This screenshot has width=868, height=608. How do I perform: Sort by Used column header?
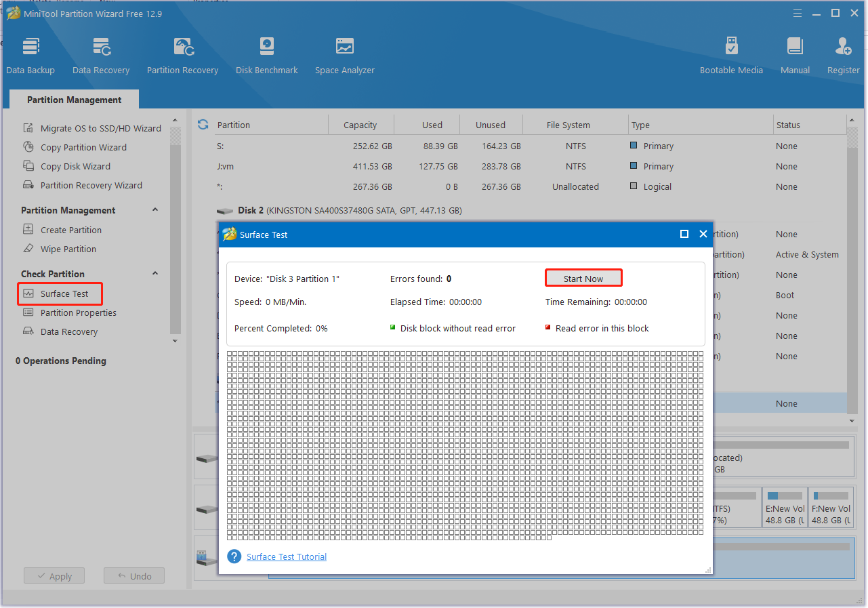coord(432,125)
